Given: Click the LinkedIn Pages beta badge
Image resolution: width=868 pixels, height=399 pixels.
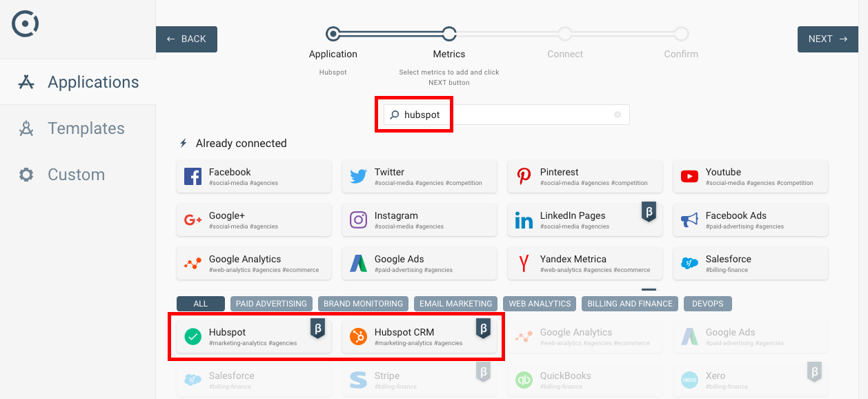Looking at the screenshot, I should click(649, 212).
